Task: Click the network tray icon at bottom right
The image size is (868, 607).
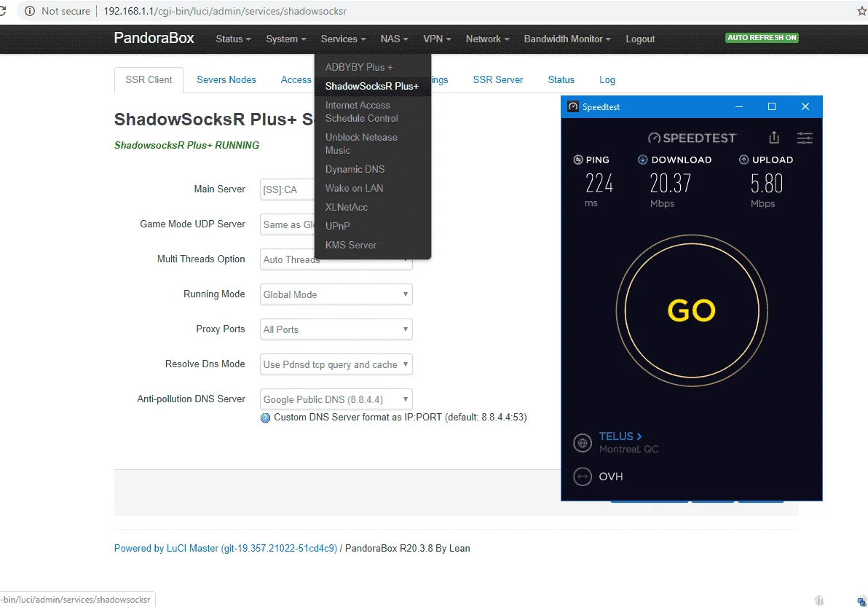Action: tap(861, 600)
